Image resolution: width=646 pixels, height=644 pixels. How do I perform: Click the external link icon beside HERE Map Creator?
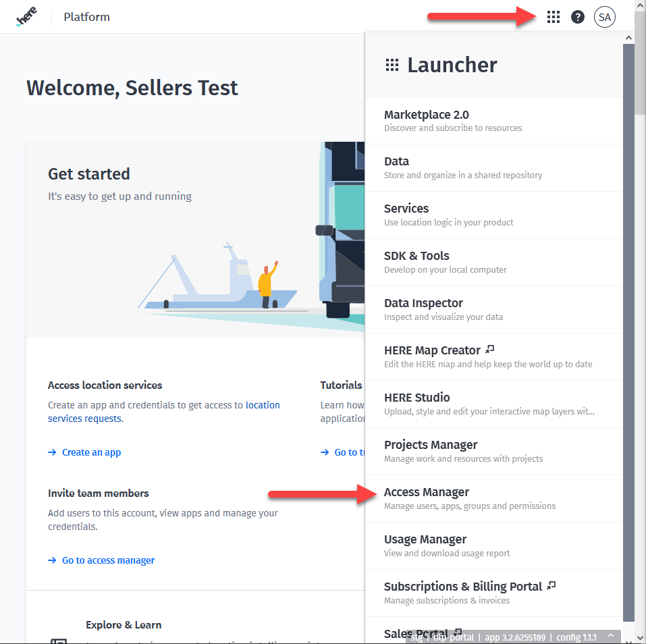click(489, 350)
